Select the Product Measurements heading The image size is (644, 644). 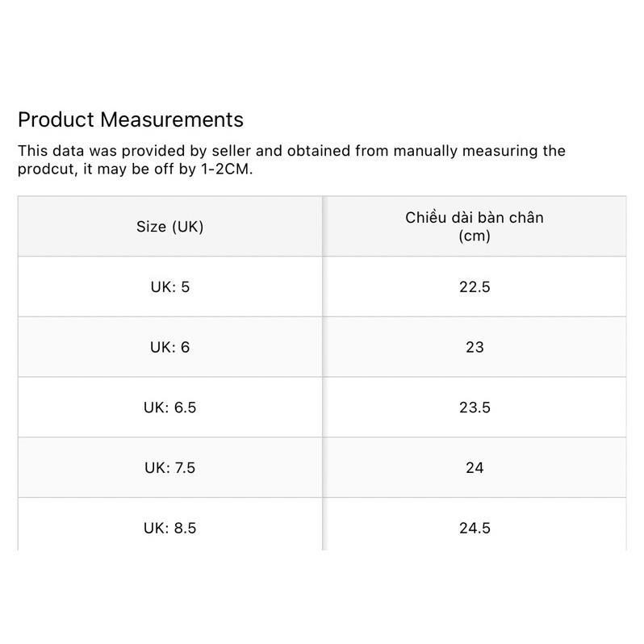click(131, 120)
